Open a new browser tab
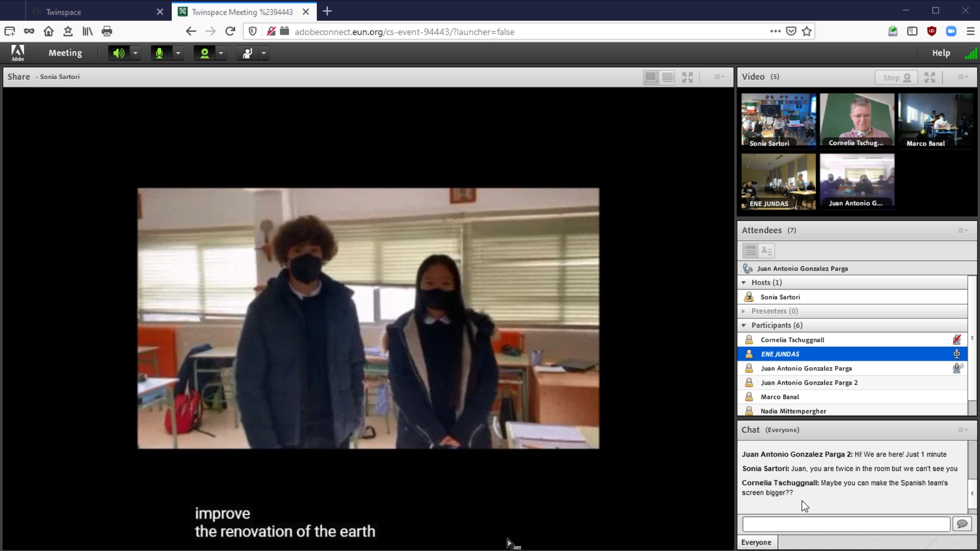Screen dimensions: 980x551 (327, 11)
